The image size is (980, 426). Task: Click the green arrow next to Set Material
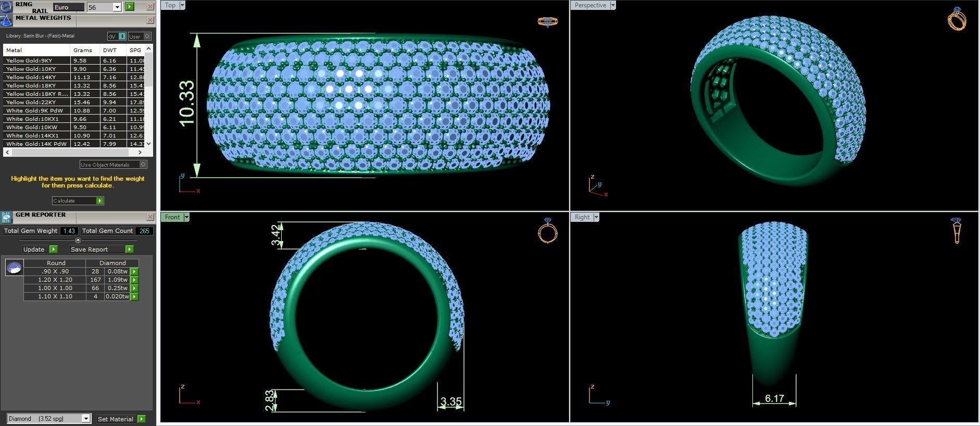pos(141,419)
